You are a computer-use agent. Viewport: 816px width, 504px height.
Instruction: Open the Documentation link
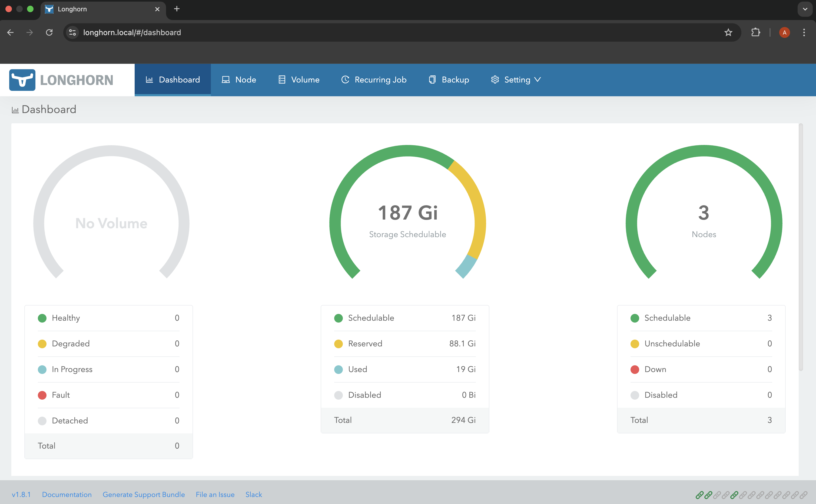pyautogui.click(x=67, y=495)
